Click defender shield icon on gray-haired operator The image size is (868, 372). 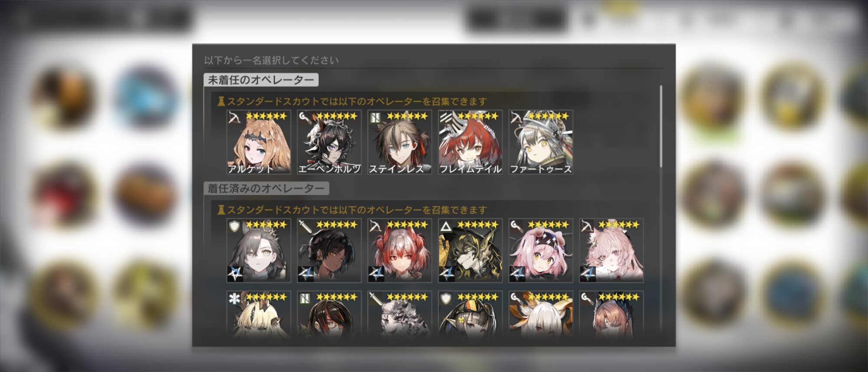[x=234, y=226]
